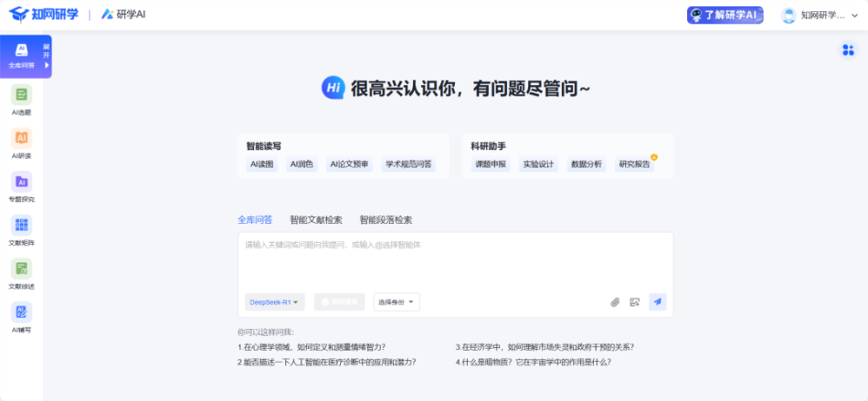Screen dimensions: 868x401
Task: Open the four-dot apps grid icon
Action: [x=847, y=50]
